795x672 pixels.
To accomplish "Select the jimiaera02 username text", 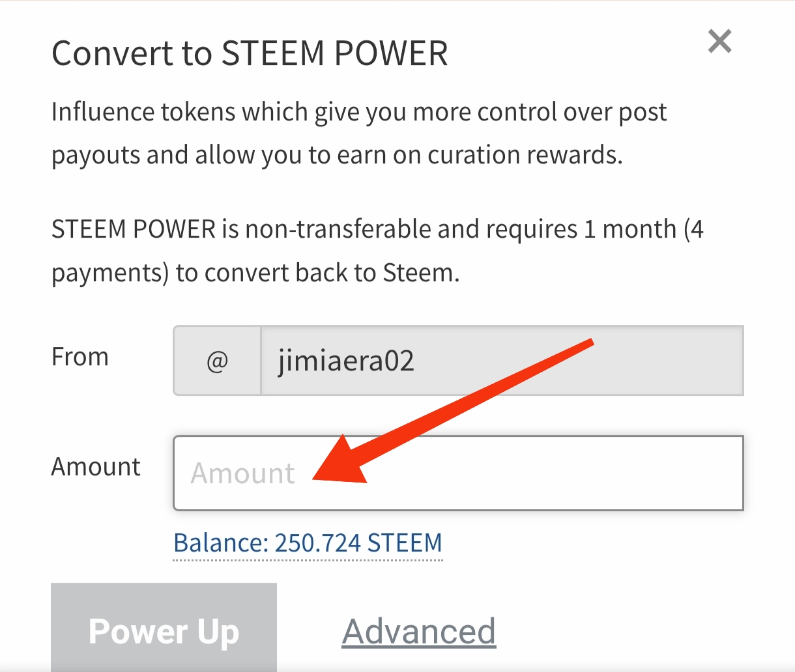I will tap(346, 361).
